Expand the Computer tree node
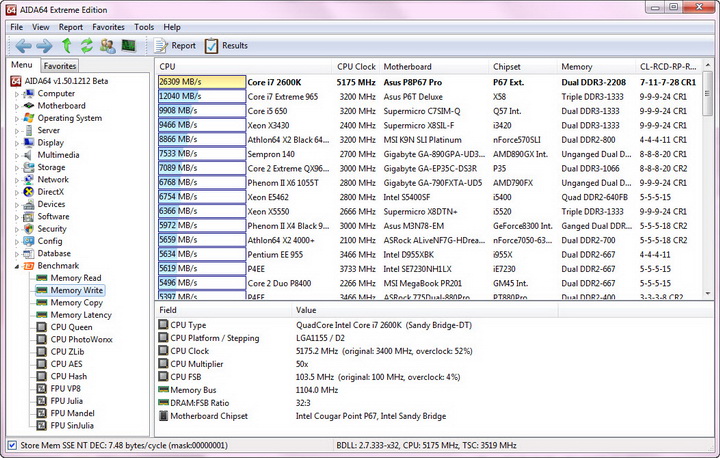The width and height of the screenshot is (720, 458). coord(17,94)
